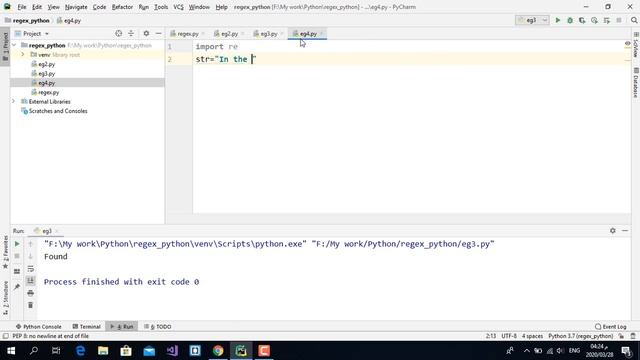This screenshot has width=640, height=360.
Task: Toggle scroll to end in Run console
Action: click(31, 281)
